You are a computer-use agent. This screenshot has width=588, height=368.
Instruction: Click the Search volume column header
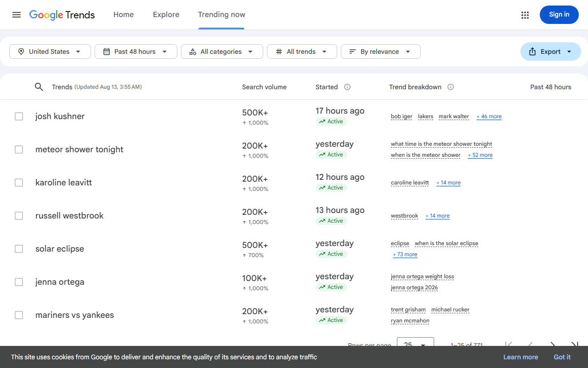[264, 87]
